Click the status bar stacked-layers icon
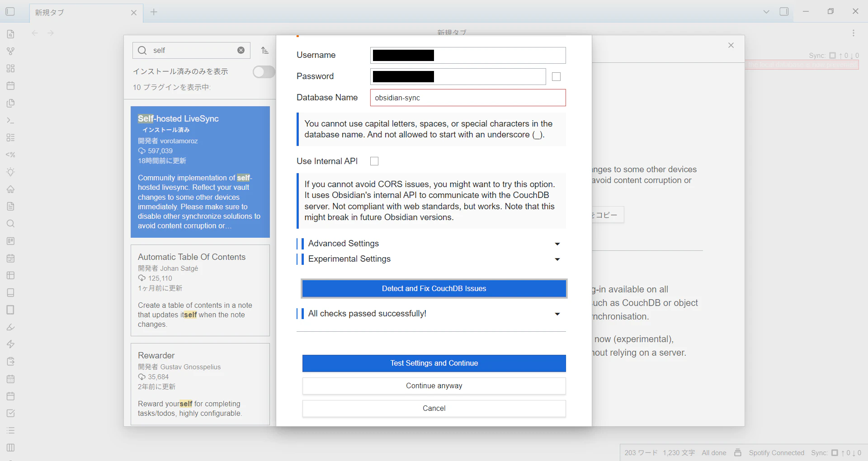The image size is (868, 461). click(738, 452)
